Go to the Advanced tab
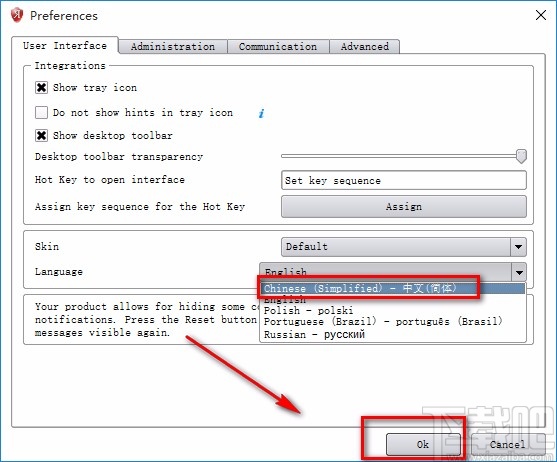This screenshot has height=462, width=557. [365, 47]
